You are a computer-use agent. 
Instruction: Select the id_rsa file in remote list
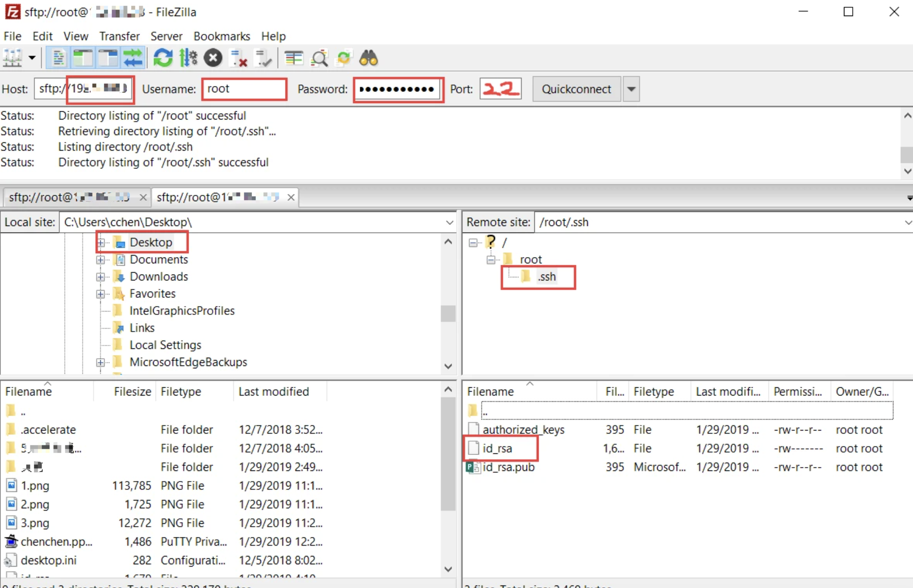pyautogui.click(x=497, y=448)
